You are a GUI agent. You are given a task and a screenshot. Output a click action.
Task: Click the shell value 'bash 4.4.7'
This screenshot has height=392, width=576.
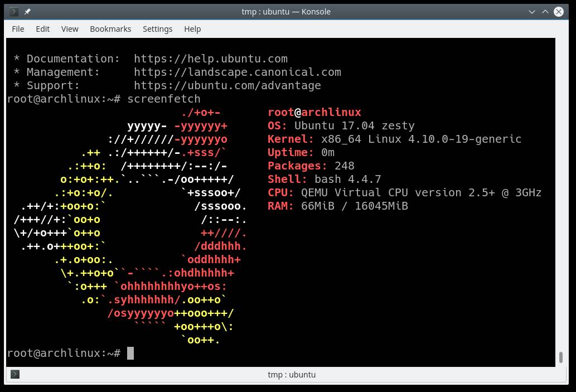[348, 180]
